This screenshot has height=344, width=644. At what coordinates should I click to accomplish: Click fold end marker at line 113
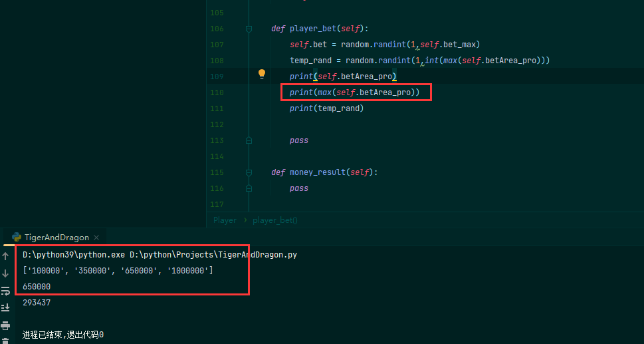tap(249, 140)
